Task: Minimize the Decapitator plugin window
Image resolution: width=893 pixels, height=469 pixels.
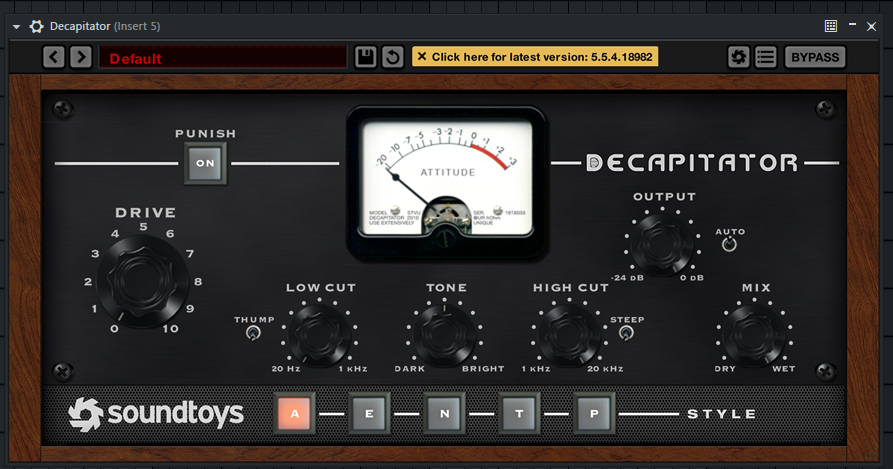Action: click(852, 24)
